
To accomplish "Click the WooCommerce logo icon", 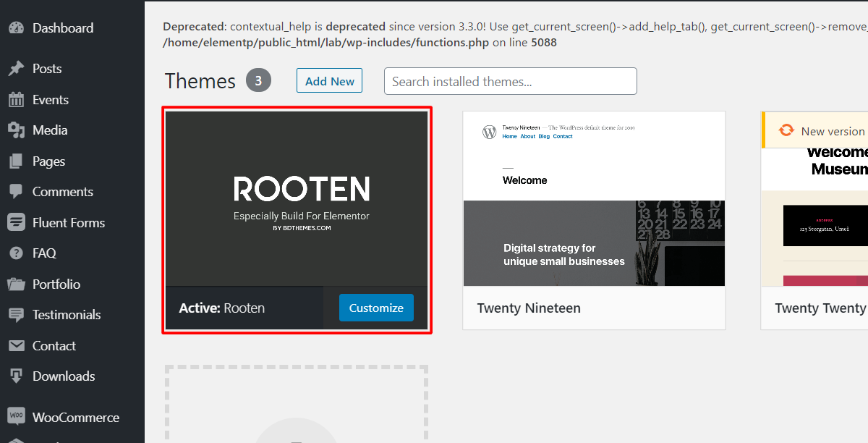I will [17, 417].
